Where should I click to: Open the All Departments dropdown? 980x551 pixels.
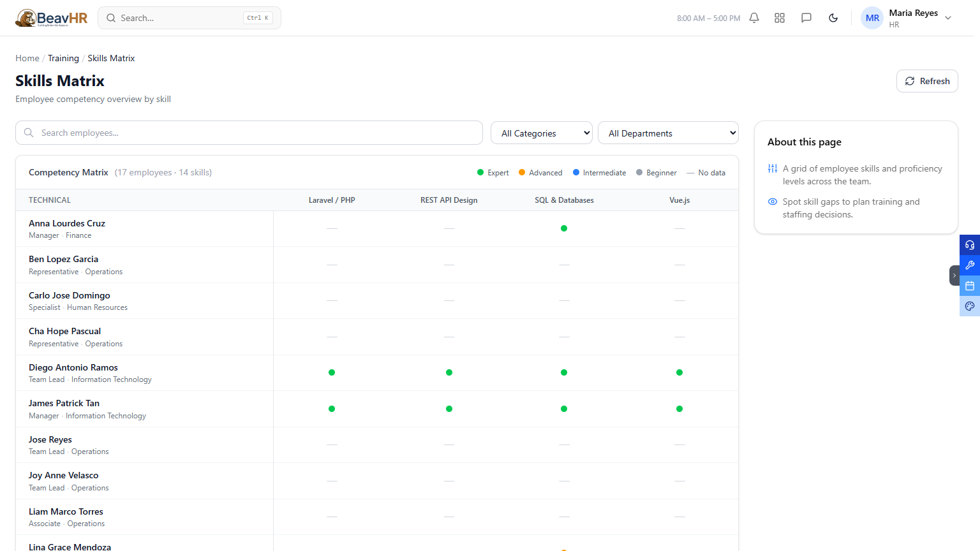[x=668, y=133]
